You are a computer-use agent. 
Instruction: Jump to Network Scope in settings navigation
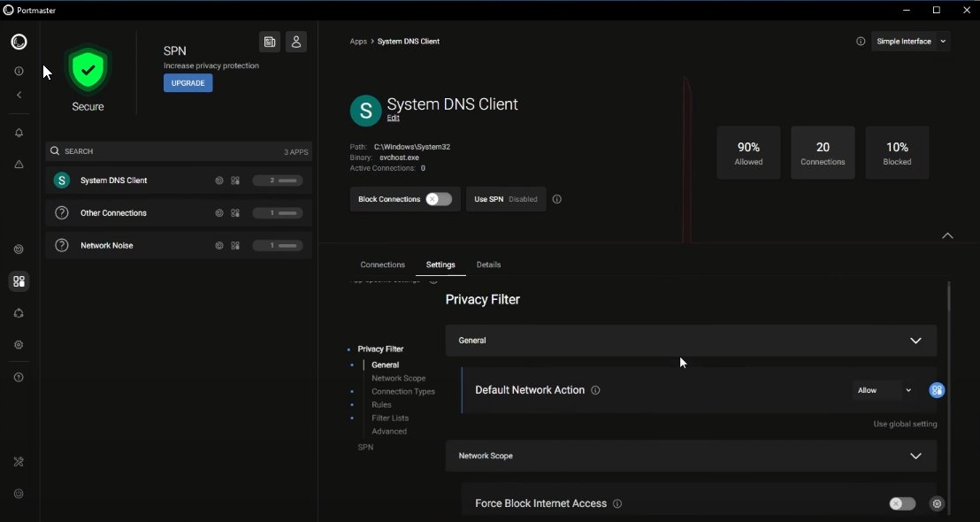click(x=399, y=378)
